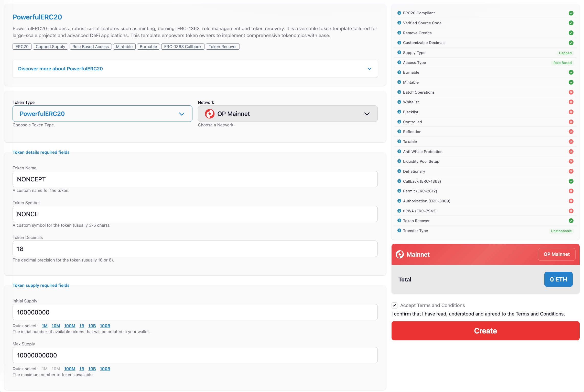Click info icon next to Token Recover

[x=399, y=221]
